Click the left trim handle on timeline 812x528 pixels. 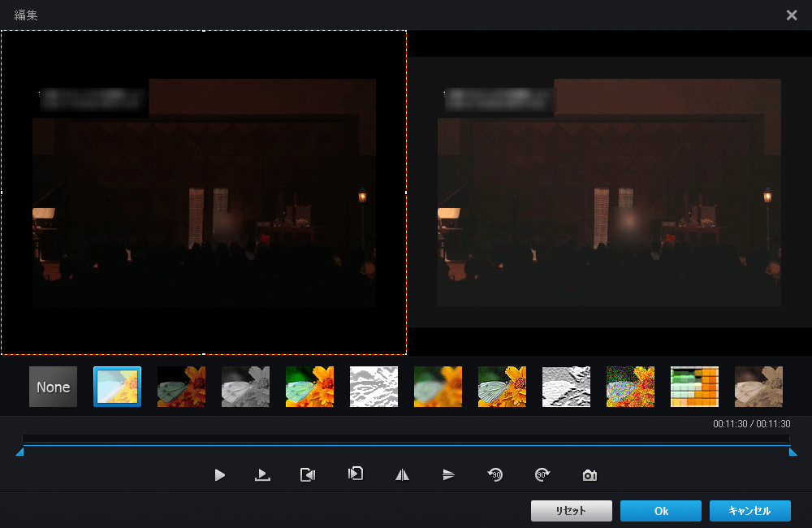(19, 452)
